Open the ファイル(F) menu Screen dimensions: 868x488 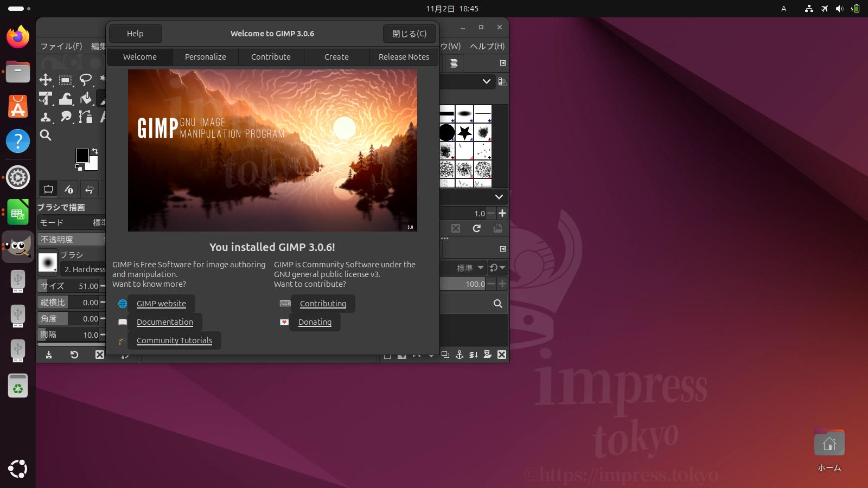click(x=61, y=46)
